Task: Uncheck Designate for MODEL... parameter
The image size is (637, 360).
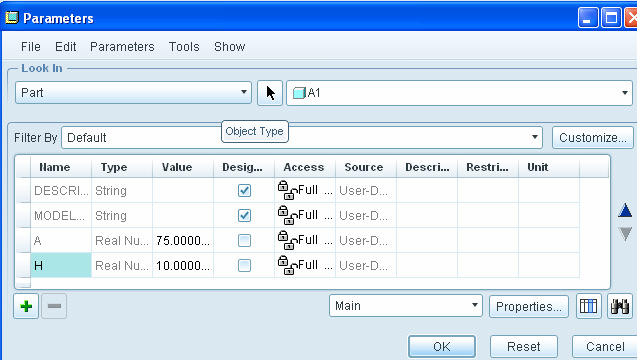Action: 244,215
